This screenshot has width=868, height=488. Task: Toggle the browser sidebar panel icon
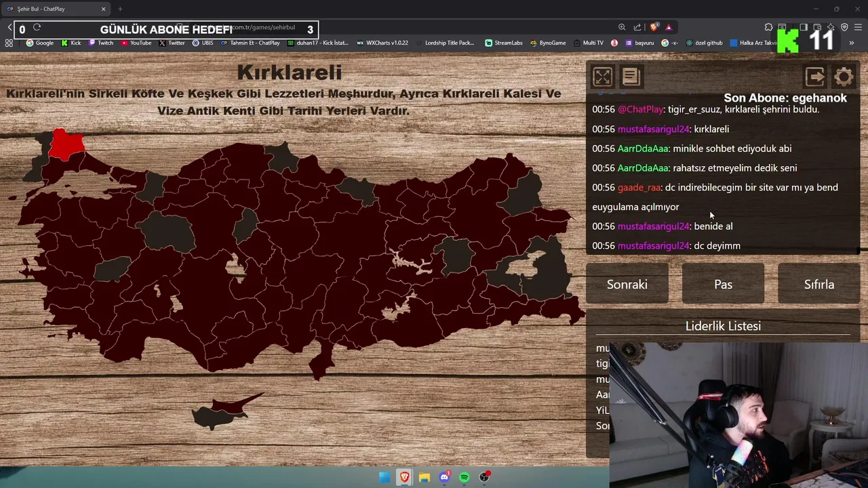click(x=804, y=27)
